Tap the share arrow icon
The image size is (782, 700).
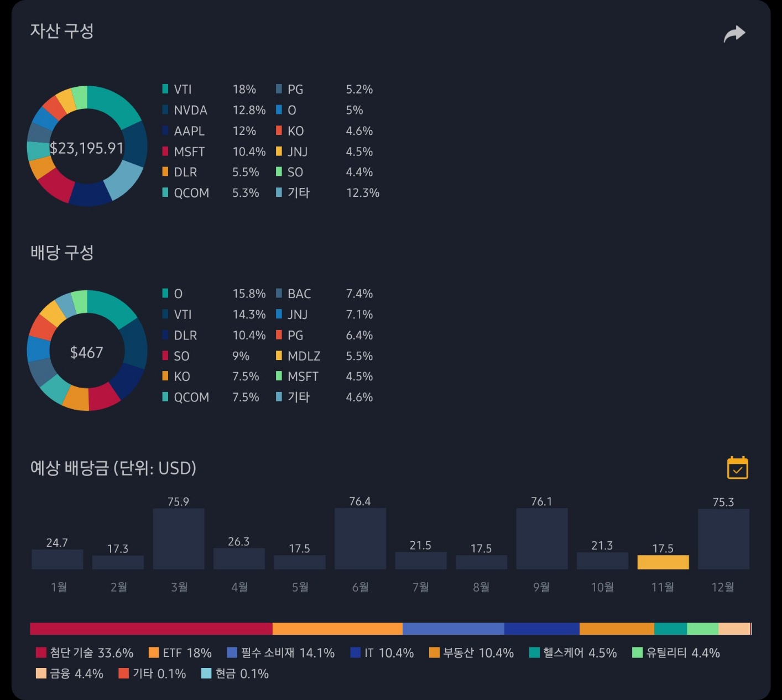(x=734, y=34)
